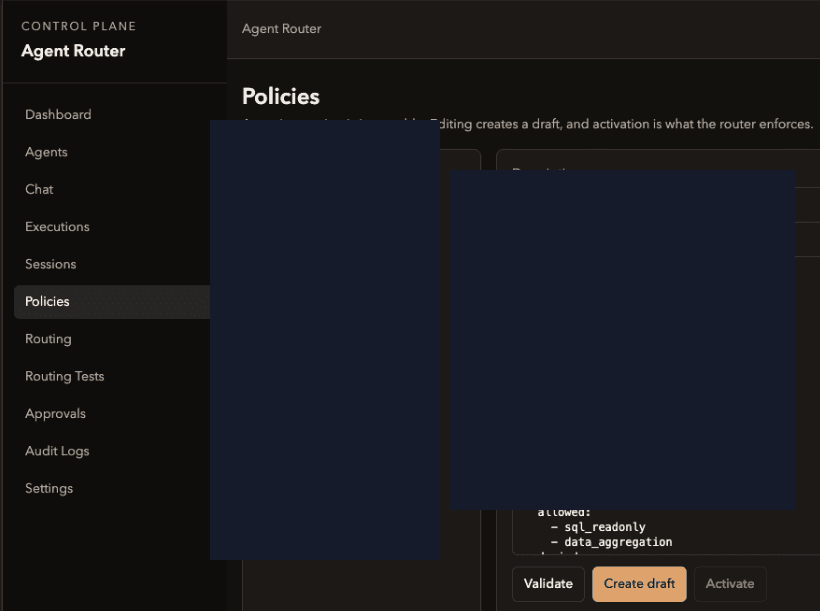Image resolution: width=820 pixels, height=611 pixels.
Task: Open Routing Tests page
Action: pos(64,377)
